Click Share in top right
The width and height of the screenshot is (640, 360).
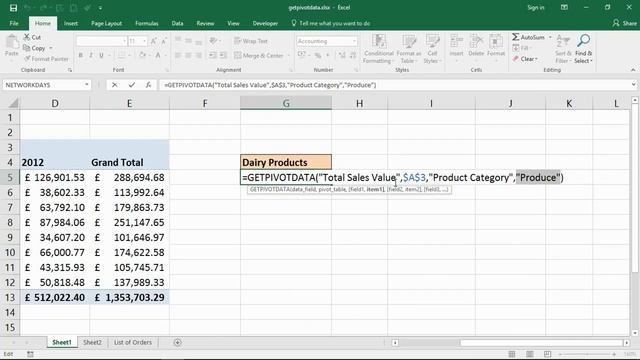point(624,23)
